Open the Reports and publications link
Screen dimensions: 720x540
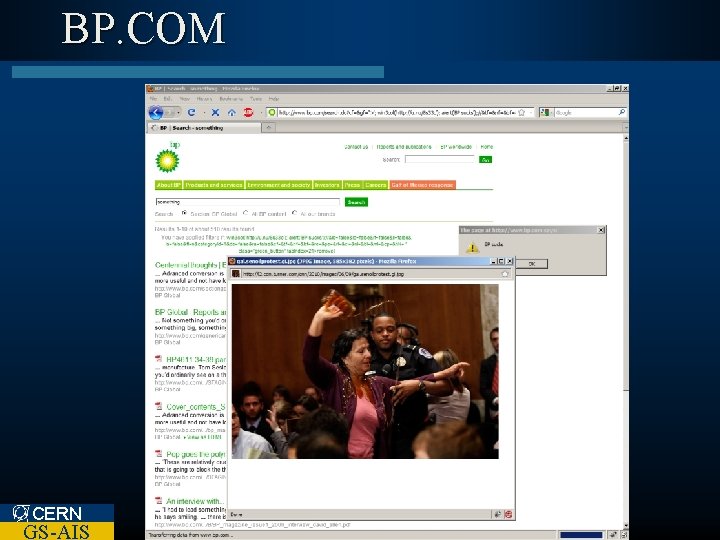404,147
